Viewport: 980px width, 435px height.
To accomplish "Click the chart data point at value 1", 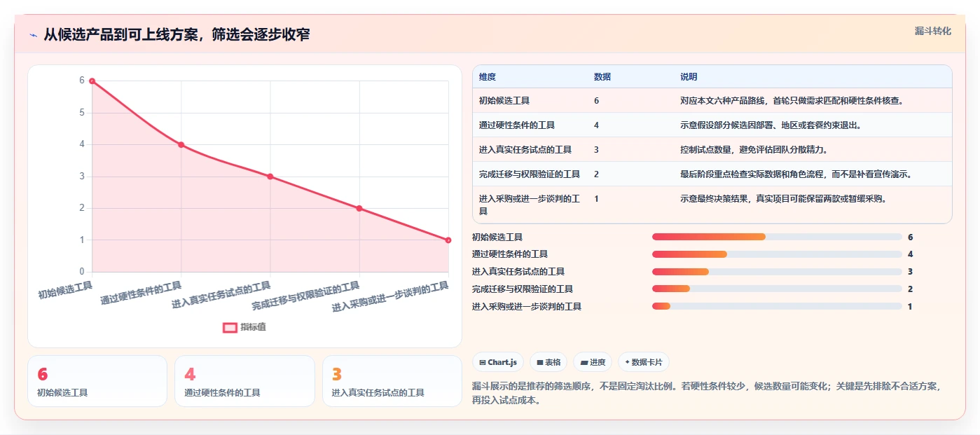I will tap(448, 240).
